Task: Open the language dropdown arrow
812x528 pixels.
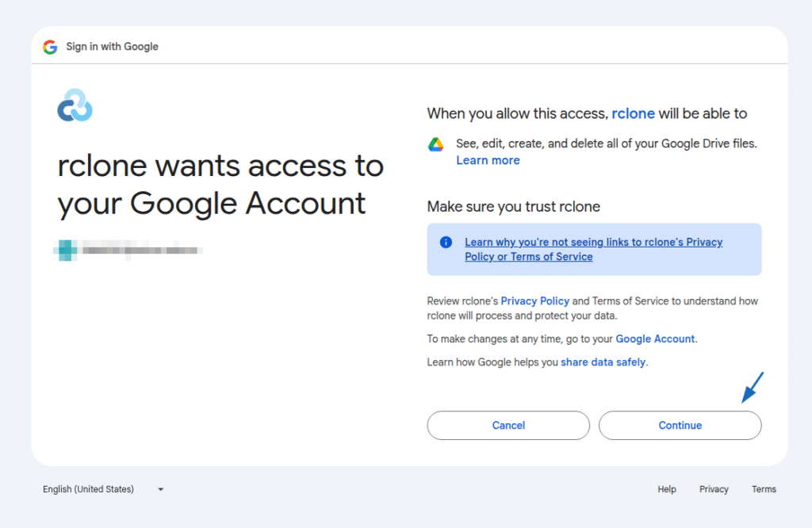Action: 160,489
